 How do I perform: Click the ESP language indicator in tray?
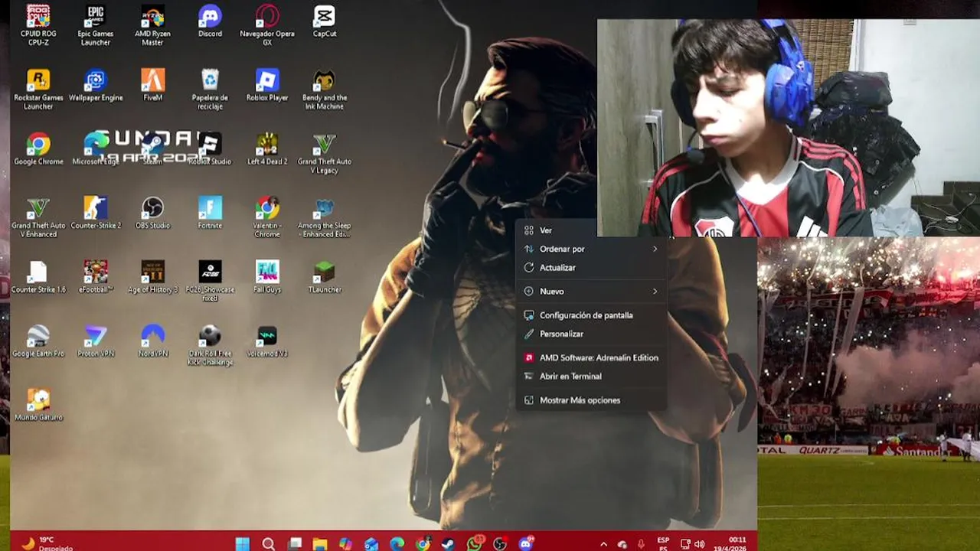coord(663,544)
